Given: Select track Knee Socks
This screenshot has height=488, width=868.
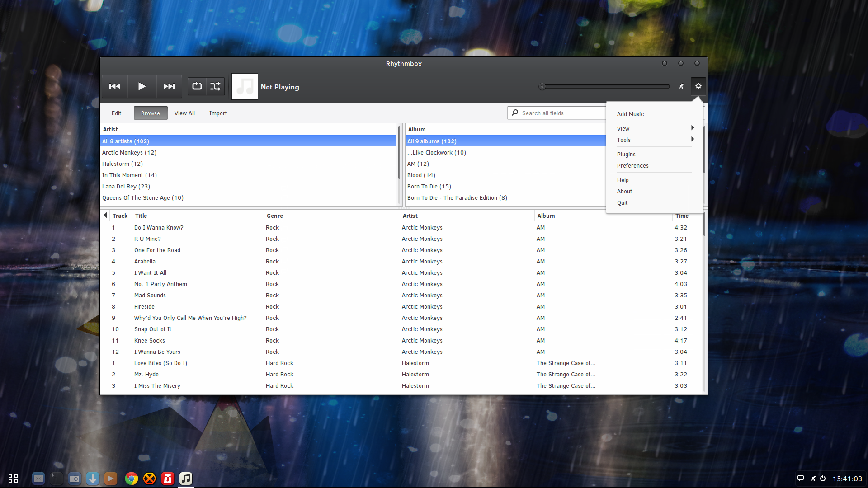Looking at the screenshot, I should click(x=401, y=341).
